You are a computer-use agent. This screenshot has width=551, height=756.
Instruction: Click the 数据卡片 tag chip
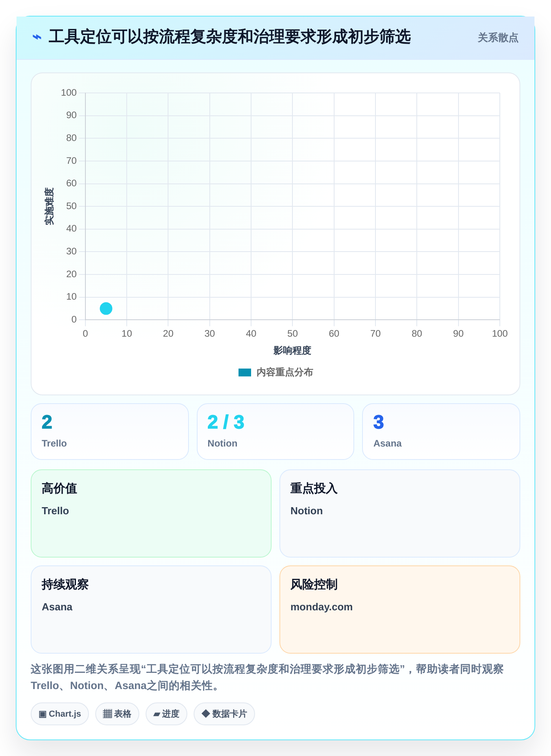point(224,714)
